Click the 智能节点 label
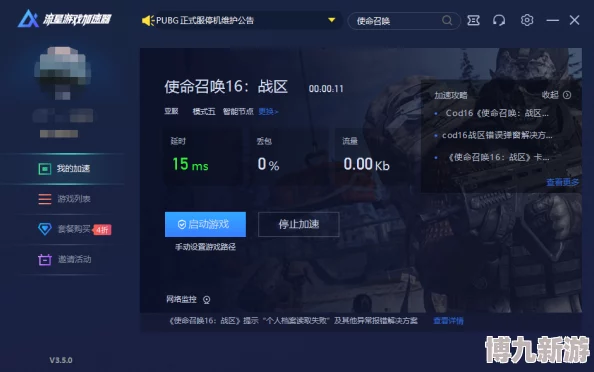Viewport: 594px width, 372px height. coord(238,111)
